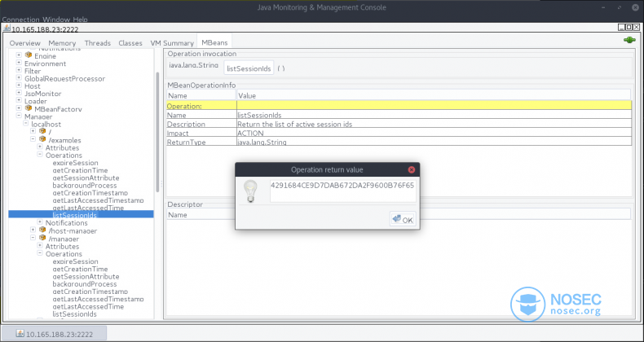Select highlighted listSessionIds under /examples
The width and height of the screenshot is (644, 342).
(x=75, y=215)
